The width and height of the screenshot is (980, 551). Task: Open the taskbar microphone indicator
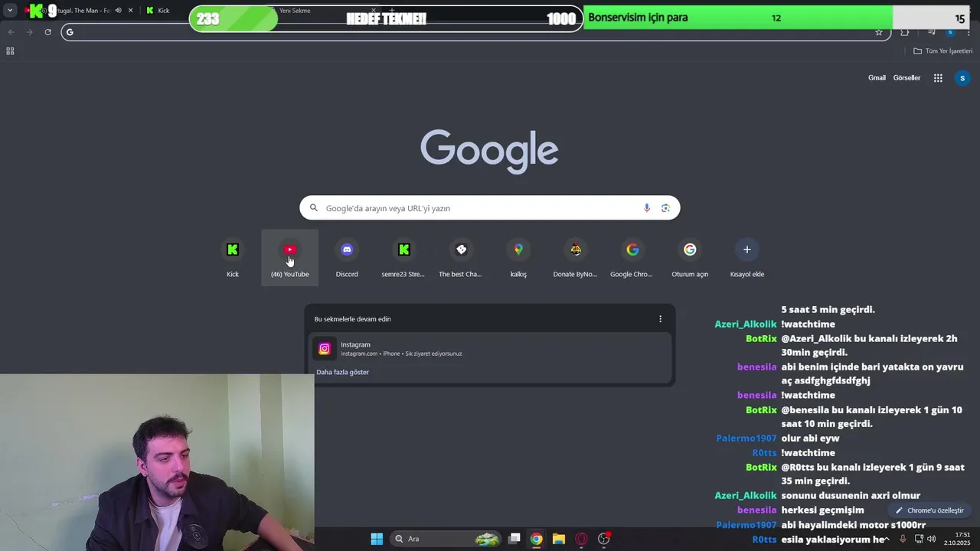coord(903,539)
